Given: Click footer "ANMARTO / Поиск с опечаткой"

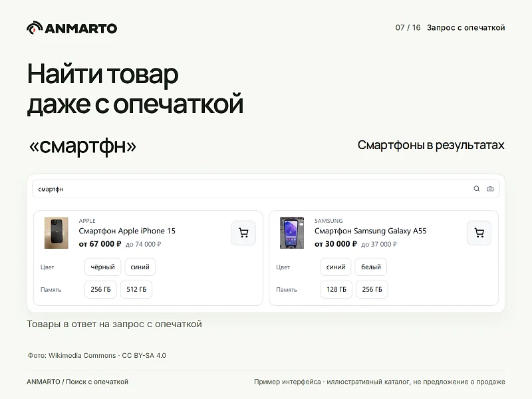Looking at the screenshot, I should [x=77, y=382].
